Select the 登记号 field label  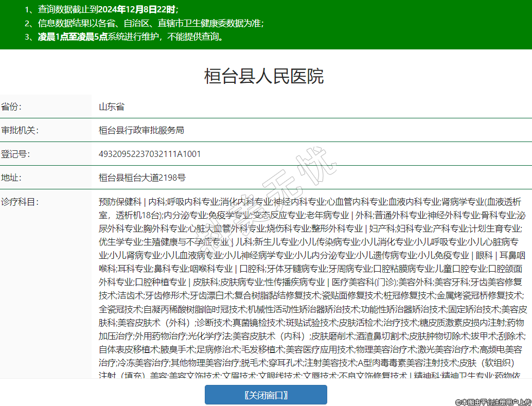[x=15, y=154]
